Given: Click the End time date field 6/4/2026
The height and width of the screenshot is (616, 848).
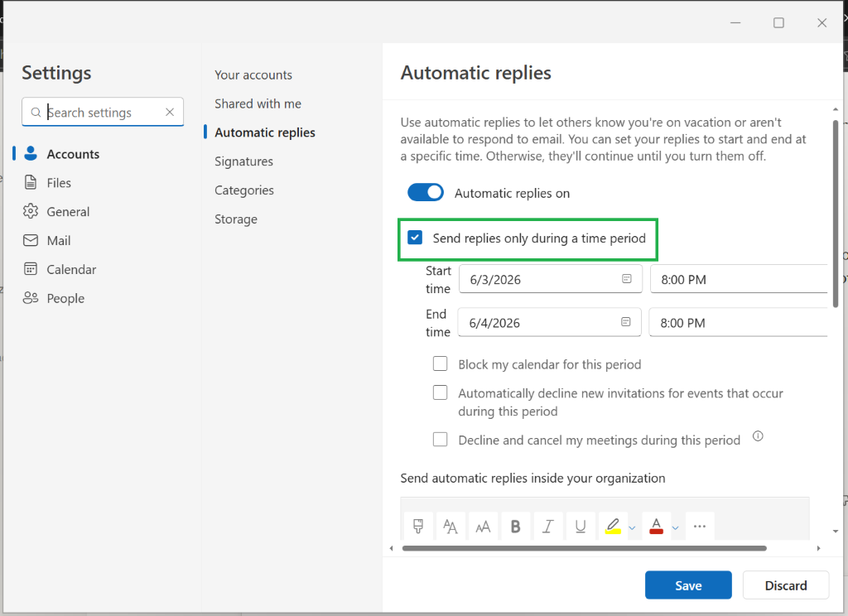Looking at the screenshot, I should coord(550,322).
